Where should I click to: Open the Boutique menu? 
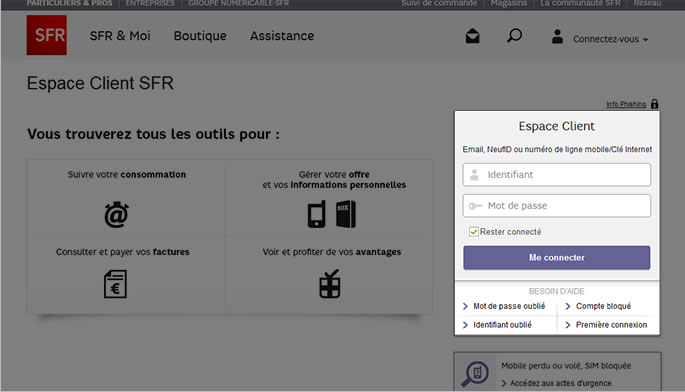pos(200,36)
